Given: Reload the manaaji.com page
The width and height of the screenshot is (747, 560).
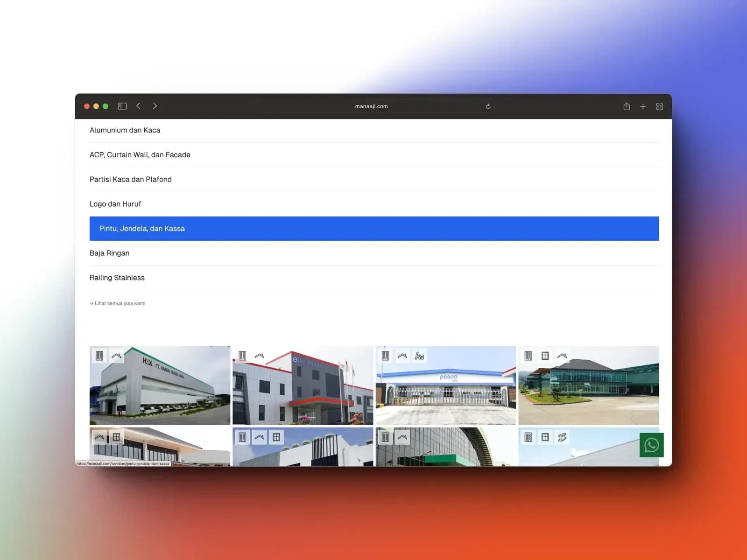Looking at the screenshot, I should point(488,106).
